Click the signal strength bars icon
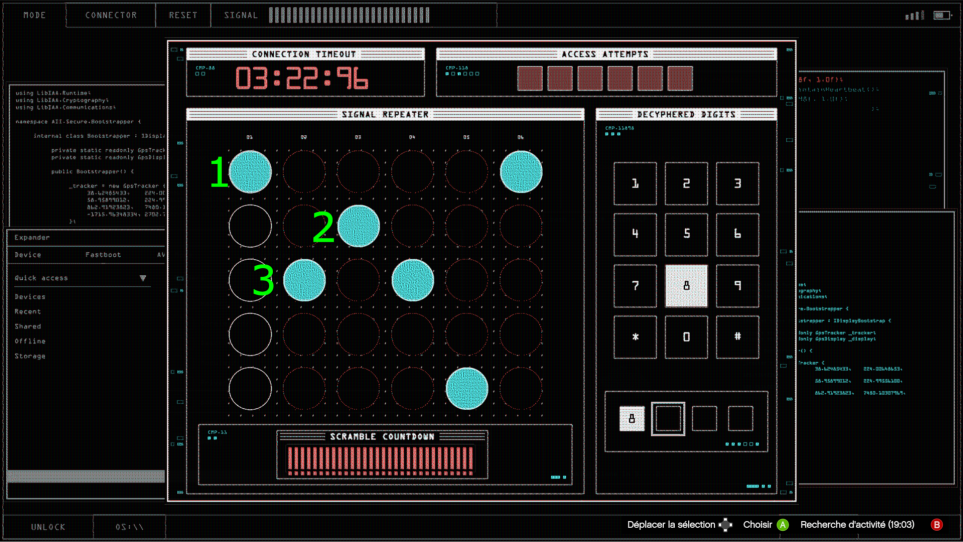This screenshot has height=542, width=963. click(x=914, y=16)
